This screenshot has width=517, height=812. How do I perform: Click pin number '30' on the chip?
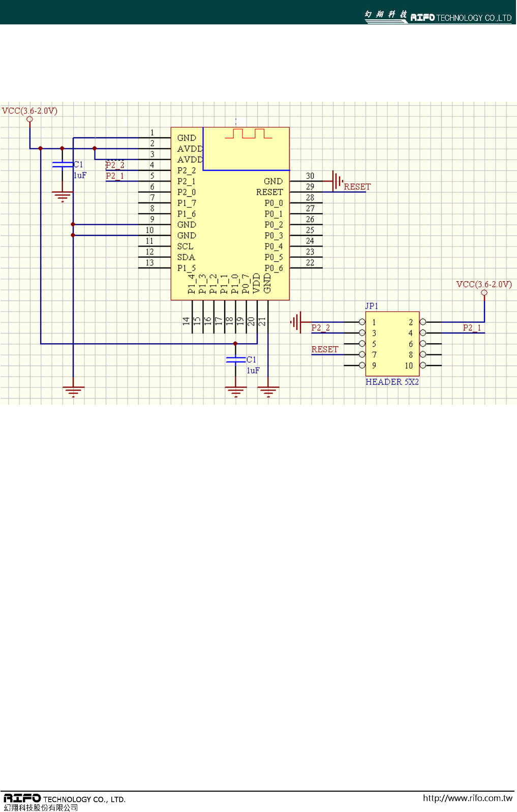(x=310, y=176)
